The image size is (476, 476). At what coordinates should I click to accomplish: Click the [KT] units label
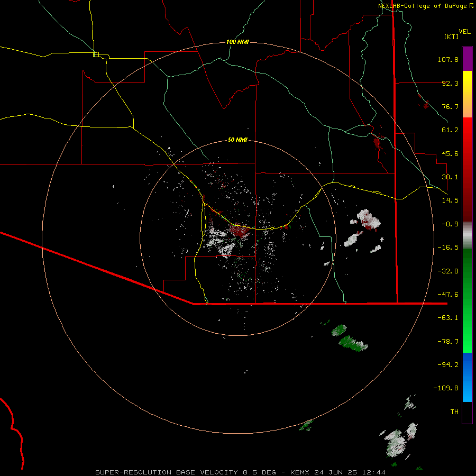[x=451, y=36]
